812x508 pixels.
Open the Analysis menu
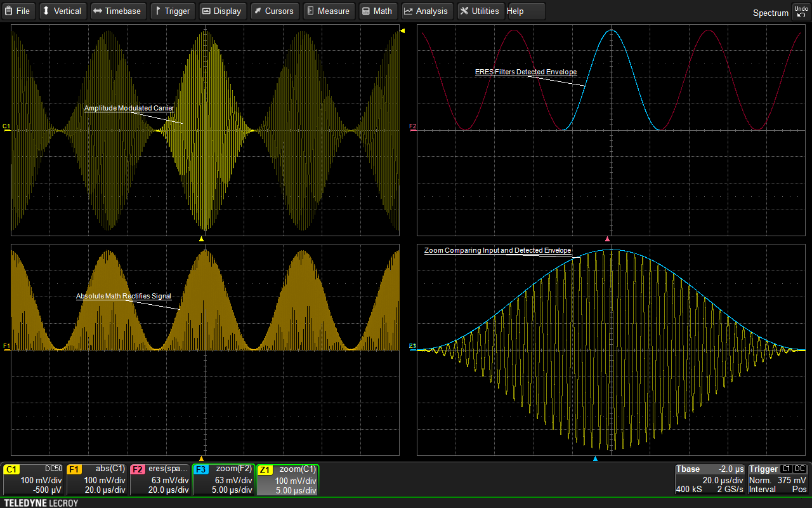(427, 11)
